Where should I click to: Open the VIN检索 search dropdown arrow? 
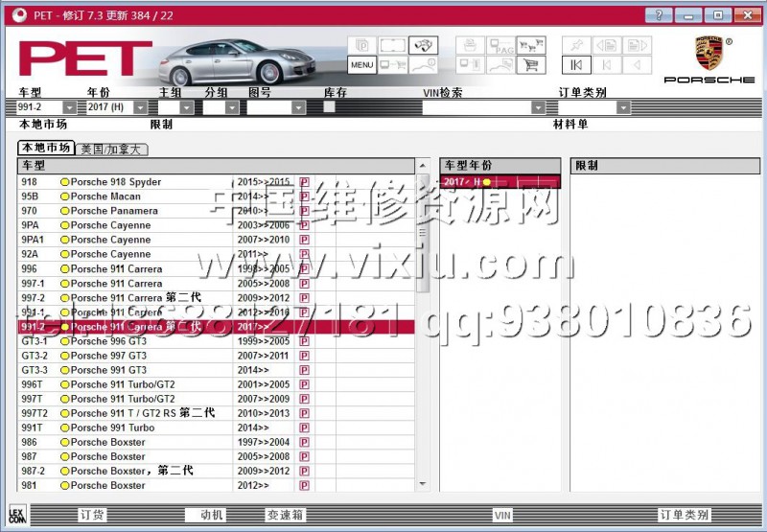pos(538,107)
